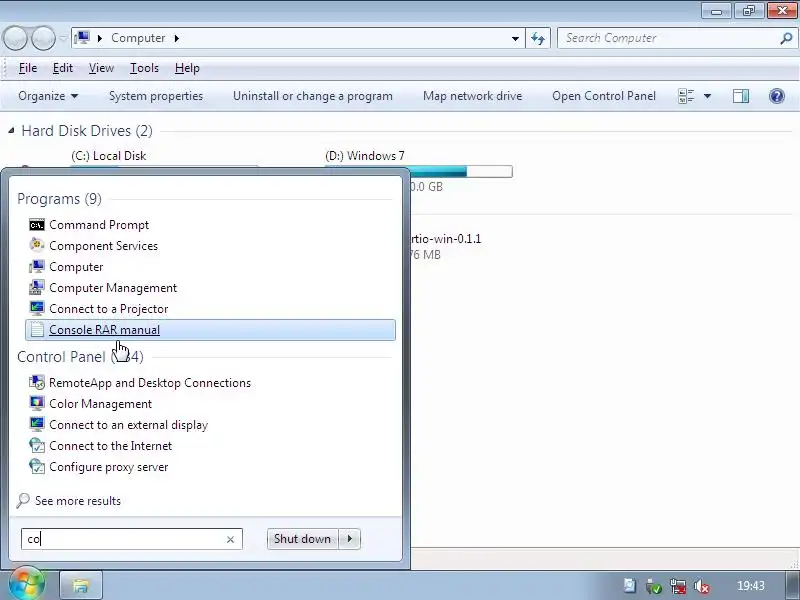Screen dimensions: 800x600
Task: Toggle the preview pane icon
Action: 741,96
